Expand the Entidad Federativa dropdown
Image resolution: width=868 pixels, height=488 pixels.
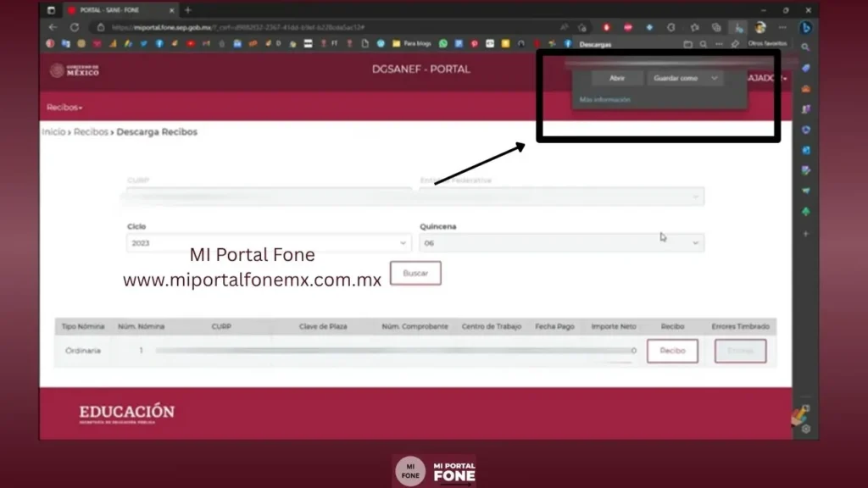tap(562, 197)
